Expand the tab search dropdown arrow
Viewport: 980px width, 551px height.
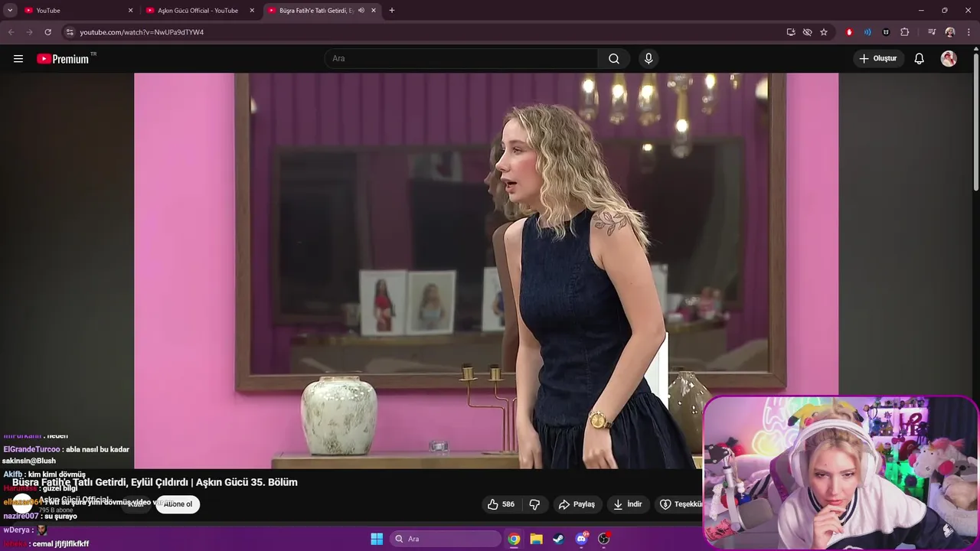point(10,11)
